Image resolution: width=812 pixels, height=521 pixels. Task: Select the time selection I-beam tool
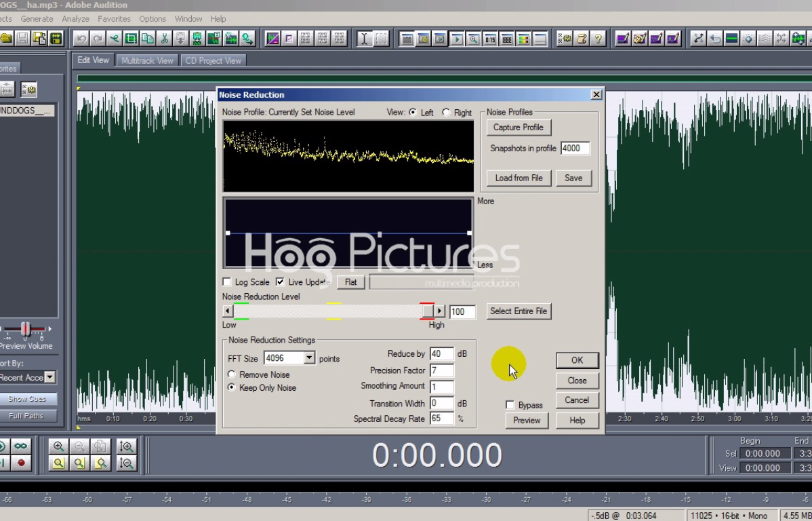(364, 39)
